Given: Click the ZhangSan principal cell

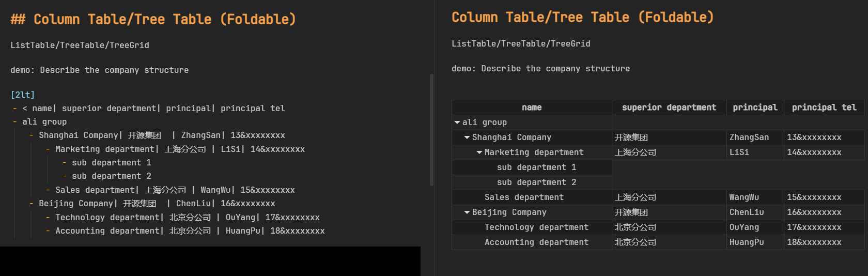Looking at the screenshot, I should click(749, 137).
